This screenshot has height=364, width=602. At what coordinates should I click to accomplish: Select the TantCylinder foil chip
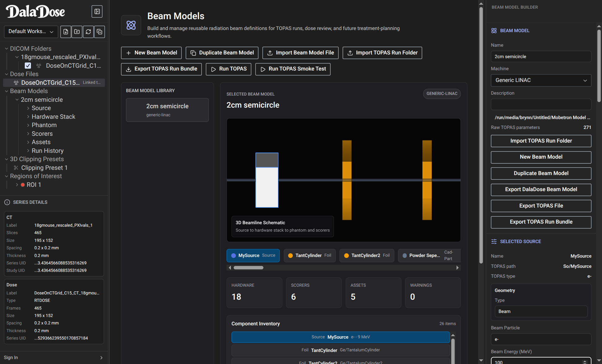point(310,255)
